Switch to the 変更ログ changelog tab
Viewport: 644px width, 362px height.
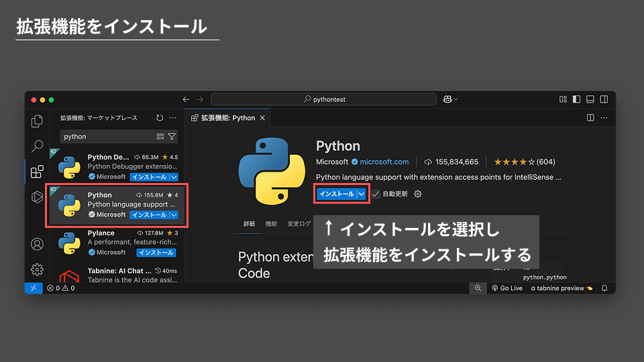[299, 224]
